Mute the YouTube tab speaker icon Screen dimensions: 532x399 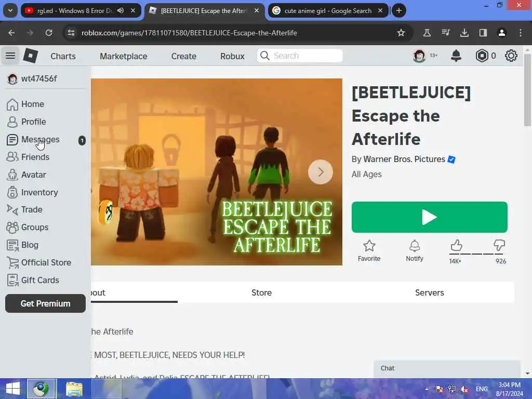tap(121, 10)
